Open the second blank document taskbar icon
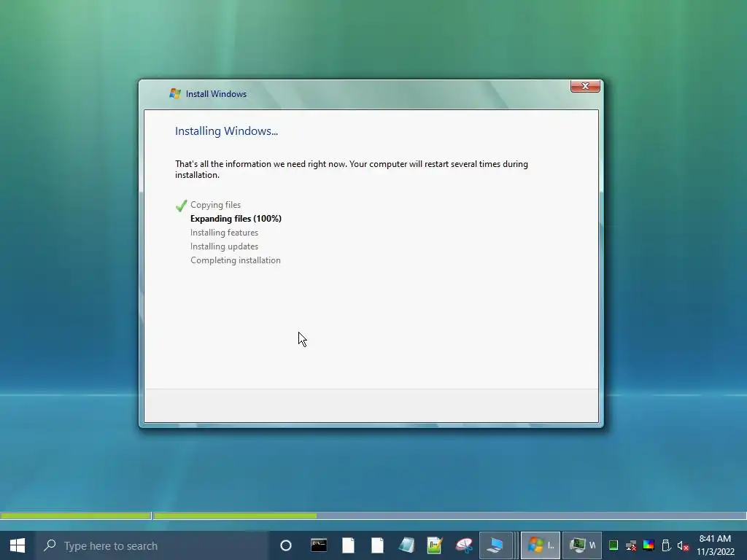 click(377, 545)
